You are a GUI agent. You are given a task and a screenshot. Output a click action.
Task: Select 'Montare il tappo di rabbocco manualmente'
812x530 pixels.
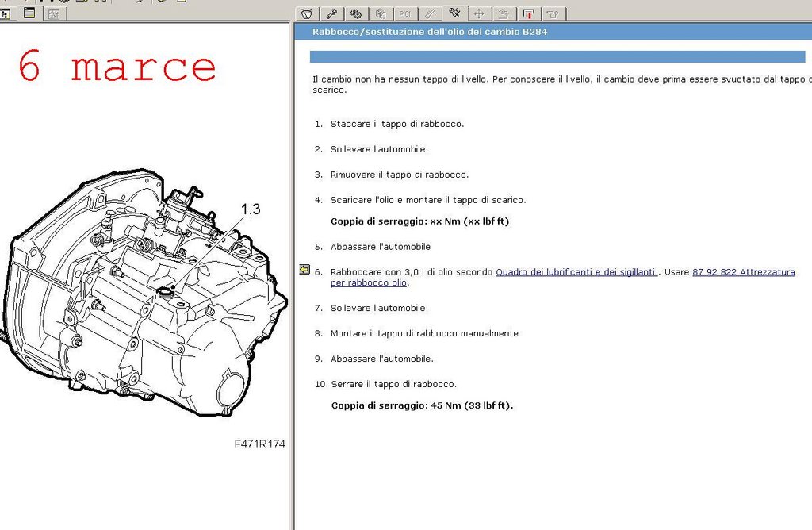click(x=425, y=333)
